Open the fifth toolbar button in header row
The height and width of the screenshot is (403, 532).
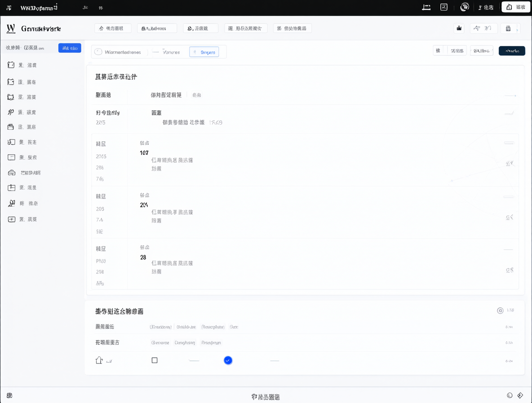coord(293,28)
